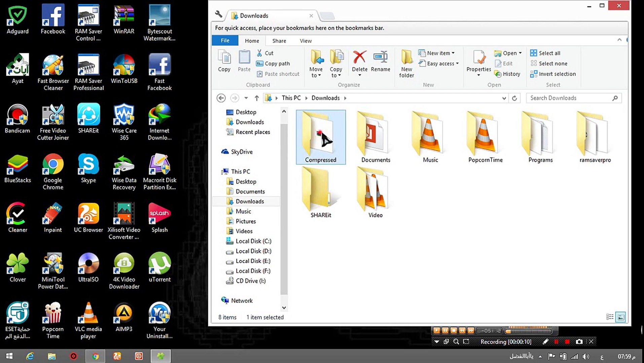Switch to large icons view toggle
644x363 pixels.
coord(621,317)
